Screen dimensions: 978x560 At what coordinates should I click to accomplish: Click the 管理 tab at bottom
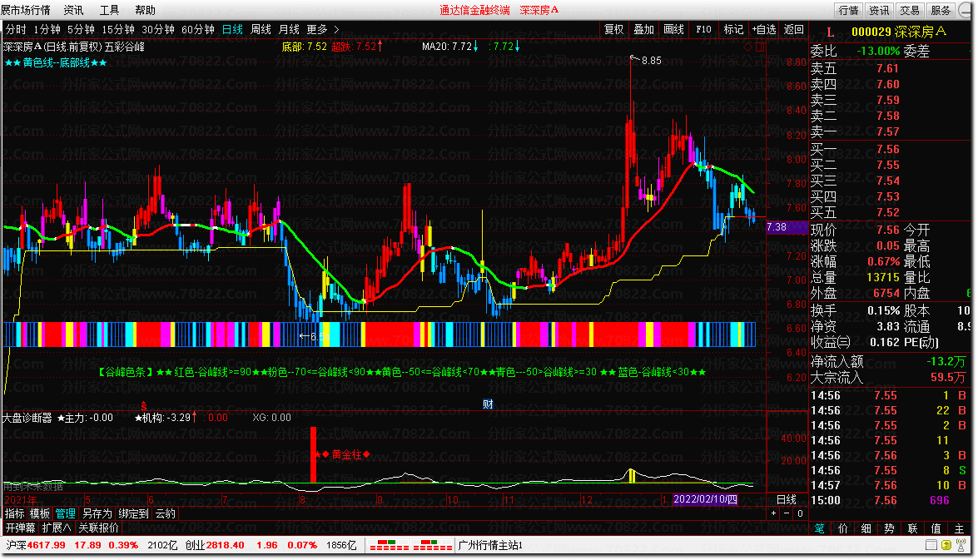(x=66, y=513)
